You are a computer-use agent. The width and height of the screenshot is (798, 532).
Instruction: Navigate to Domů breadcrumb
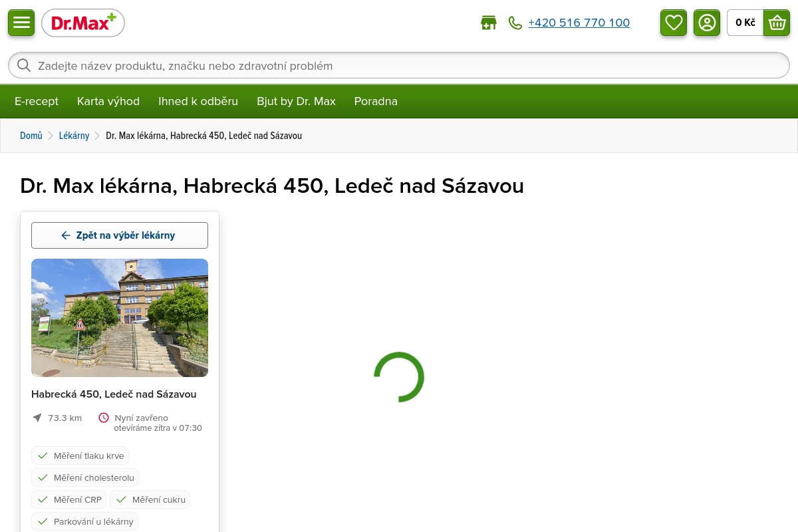pyautogui.click(x=31, y=136)
